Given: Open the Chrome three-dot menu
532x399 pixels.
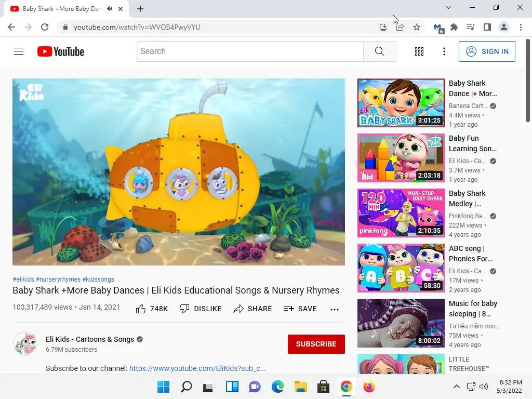Looking at the screenshot, I should click(521, 27).
